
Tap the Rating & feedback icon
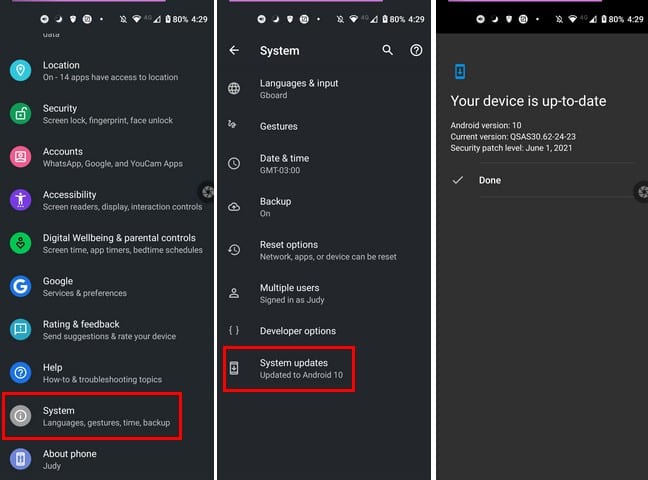tap(20, 330)
